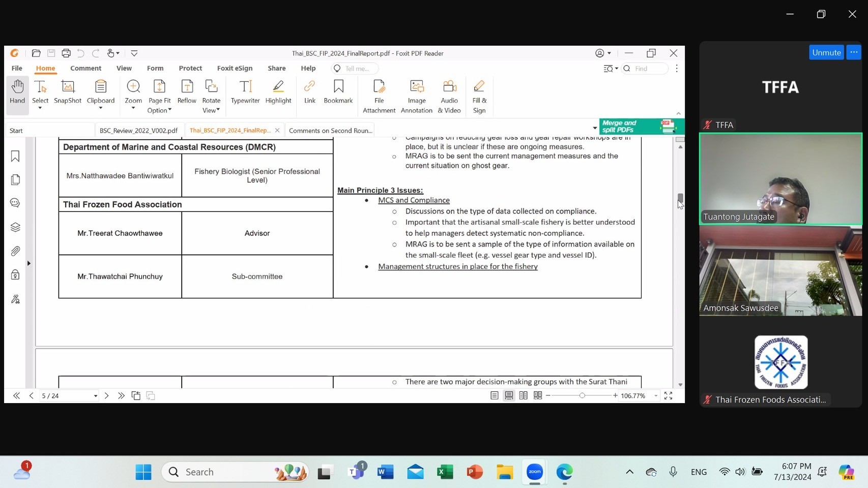This screenshot has height=488, width=868.
Task: Open the Comment ribbon tab
Action: point(85,68)
